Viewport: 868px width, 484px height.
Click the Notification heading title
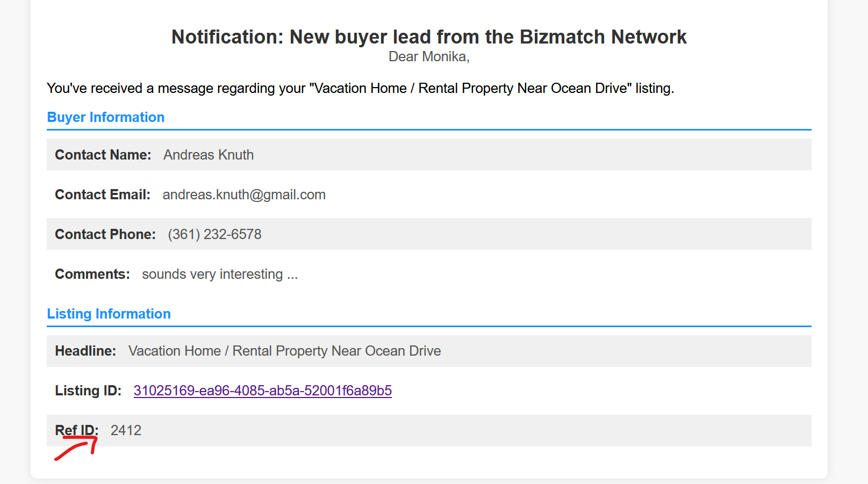coord(428,37)
